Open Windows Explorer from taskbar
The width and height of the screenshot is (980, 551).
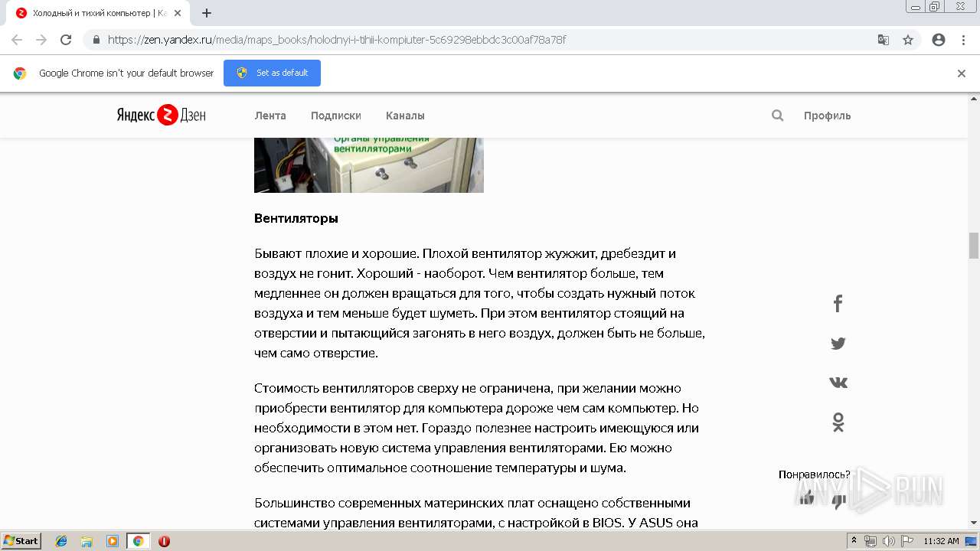tap(87, 541)
